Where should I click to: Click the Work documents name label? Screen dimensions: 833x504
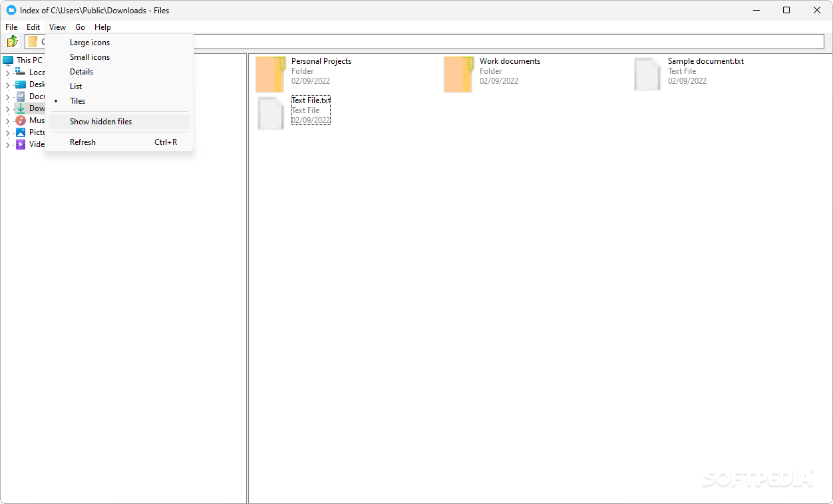[510, 61]
